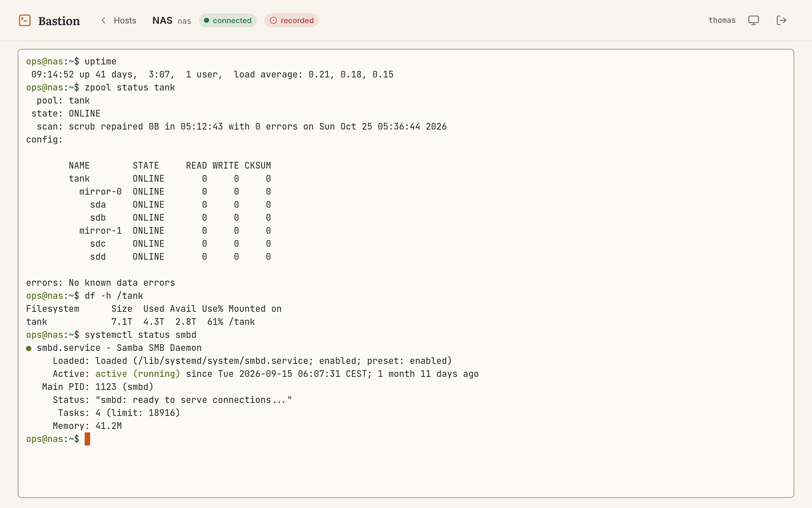Go back to Hosts list
Screen dimensions: 812x508
(119, 21)
